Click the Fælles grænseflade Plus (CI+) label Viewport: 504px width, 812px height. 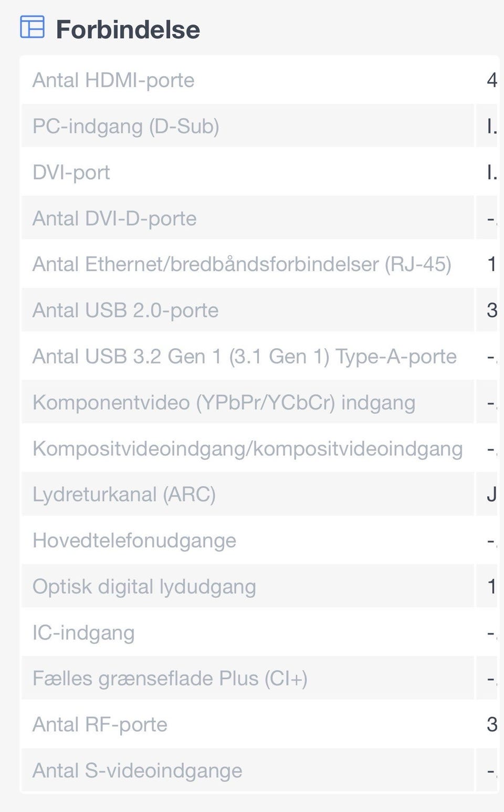click(170, 679)
